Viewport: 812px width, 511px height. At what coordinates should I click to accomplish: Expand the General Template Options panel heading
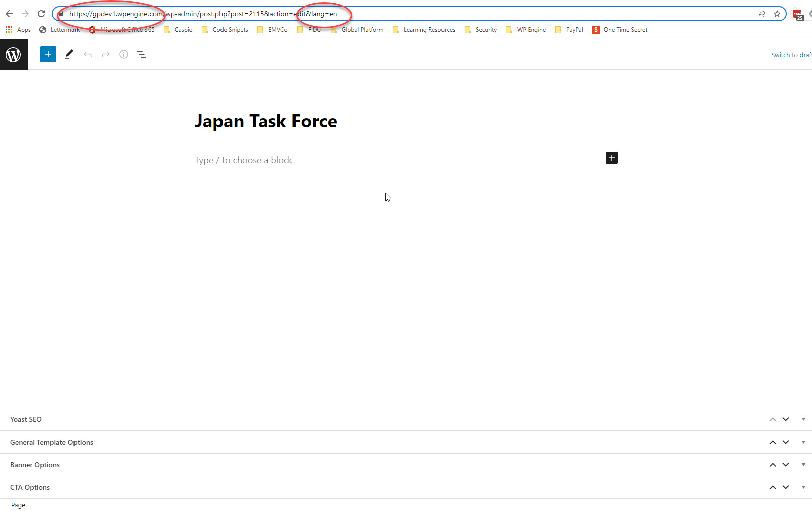point(51,442)
